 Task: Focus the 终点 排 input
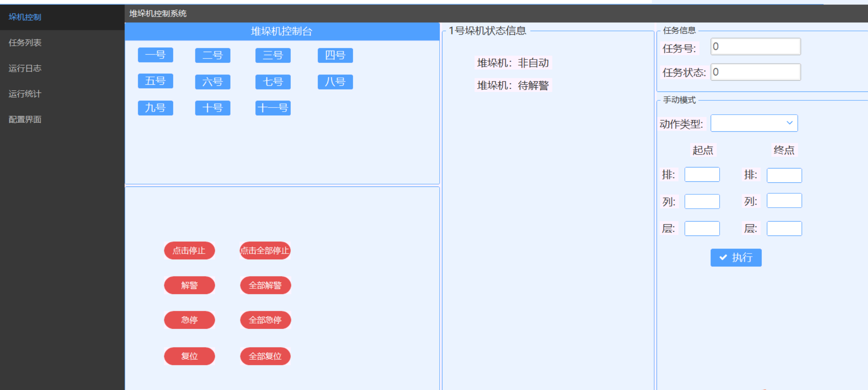coord(784,175)
